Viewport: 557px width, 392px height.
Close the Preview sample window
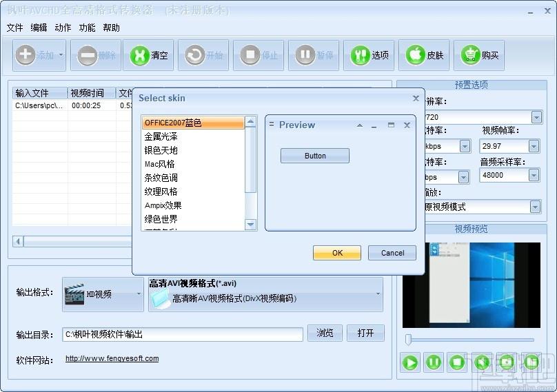coord(407,125)
